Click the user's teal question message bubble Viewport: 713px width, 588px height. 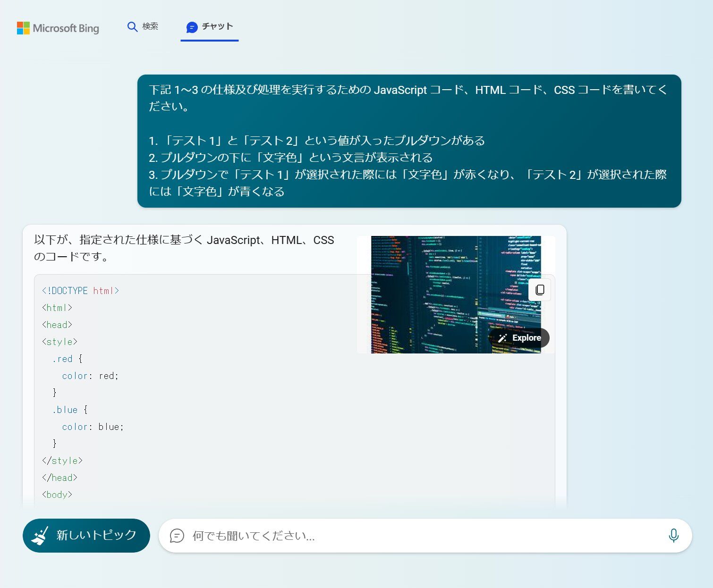pos(409,141)
